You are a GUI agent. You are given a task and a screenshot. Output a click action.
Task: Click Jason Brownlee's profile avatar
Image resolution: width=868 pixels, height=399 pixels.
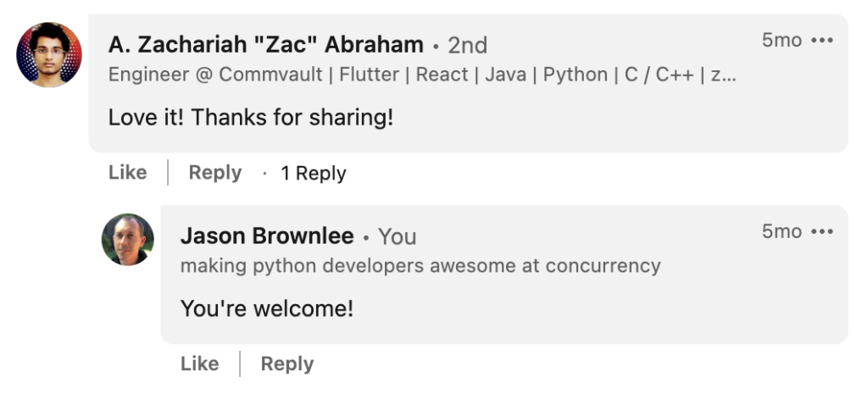[128, 240]
